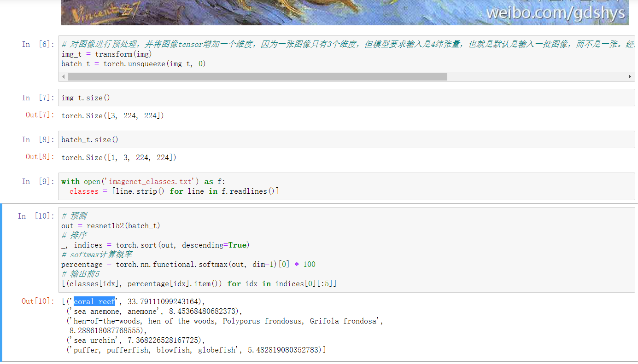Click the Chinese comment line in cell 6
The height and width of the screenshot is (364, 638).
point(348,44)
